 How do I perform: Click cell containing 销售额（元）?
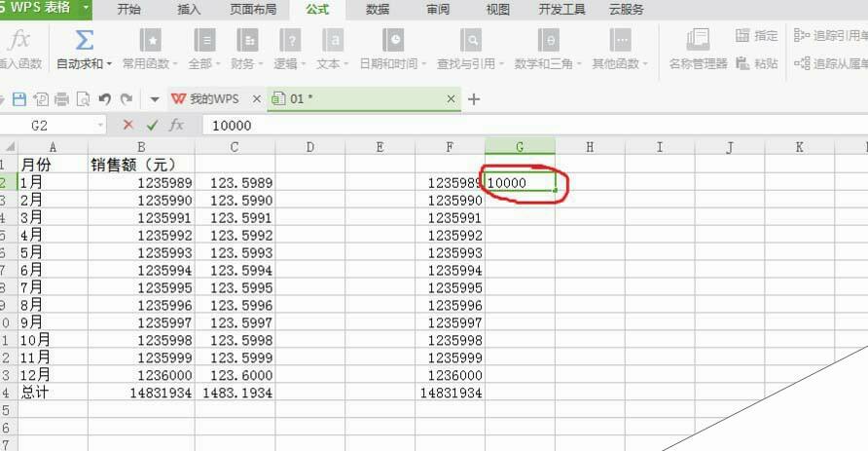tap(141, 165)
